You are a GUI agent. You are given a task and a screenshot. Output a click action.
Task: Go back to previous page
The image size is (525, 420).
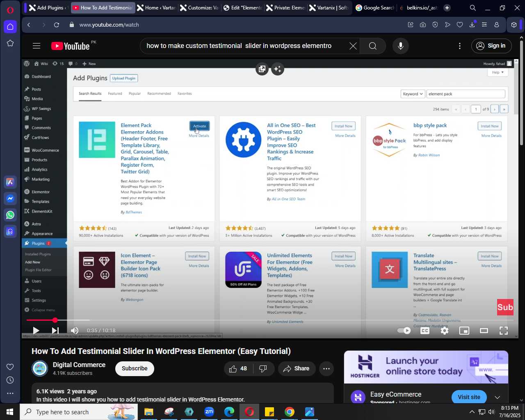pos(29,25)
